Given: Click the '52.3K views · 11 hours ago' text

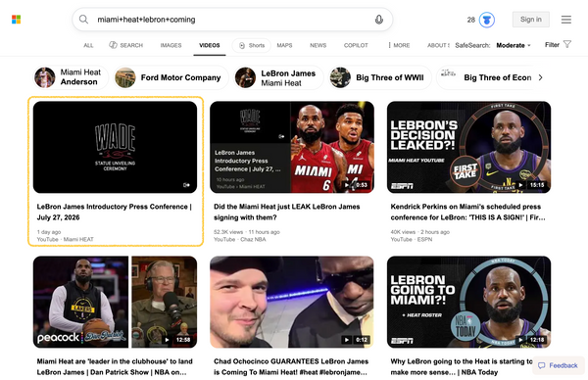Looking at the screenshot, I should (247, 232).
